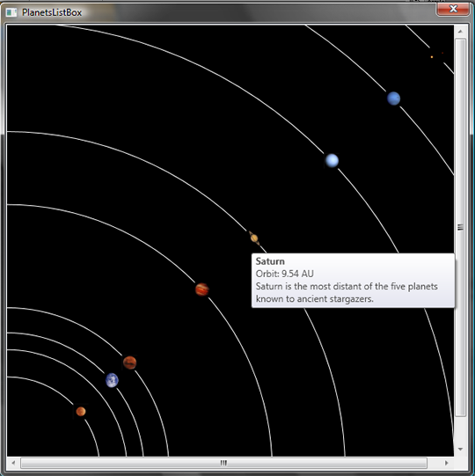The width and height of the screenshot is (475, 476).
Task: Click the horizontal scrollbar right arrow
Action: [447, 463]
